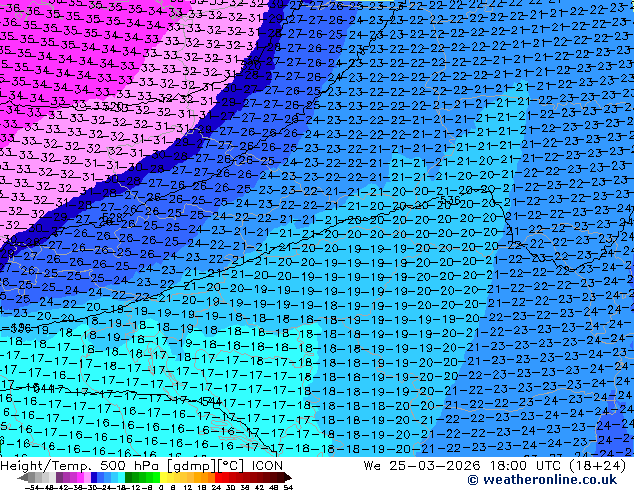Click the gray left arrow of the legend
This screenshot has width=634, height=490.
coord(23,478)
